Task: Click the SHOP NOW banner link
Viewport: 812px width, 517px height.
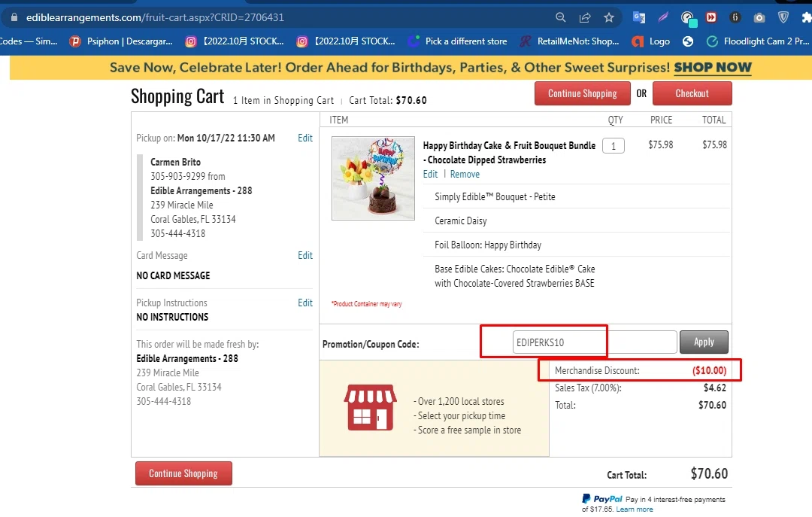Action: click(x=713, y=68)
